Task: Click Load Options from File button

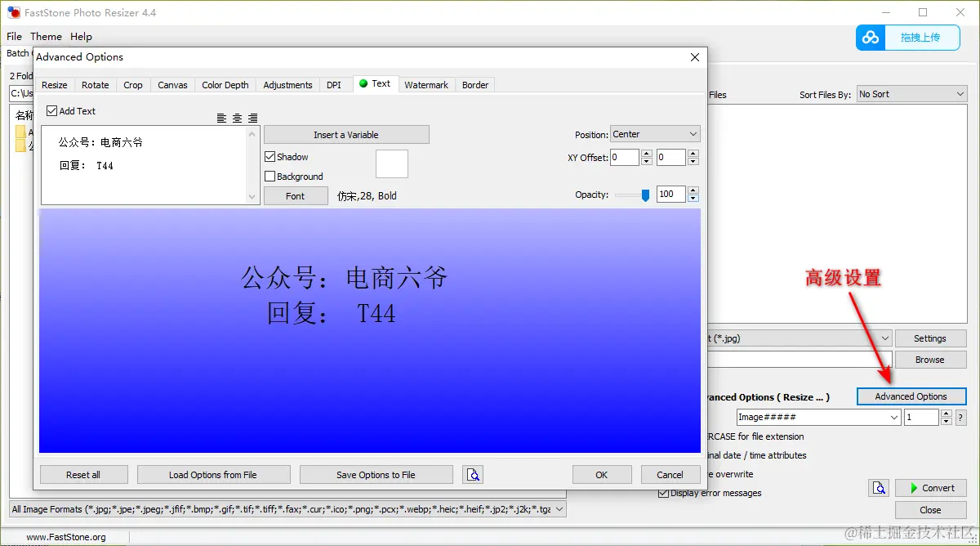Action: [x=213, y=475]
